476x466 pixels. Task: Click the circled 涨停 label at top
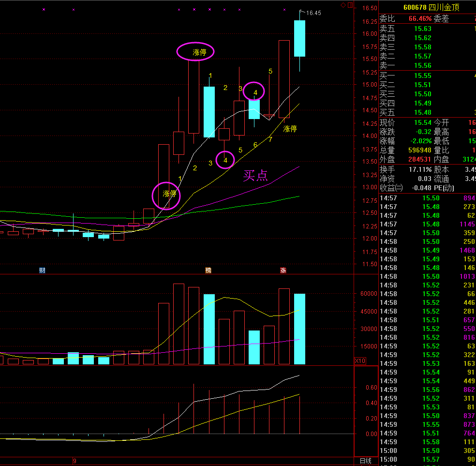click(x=195, y=52)
